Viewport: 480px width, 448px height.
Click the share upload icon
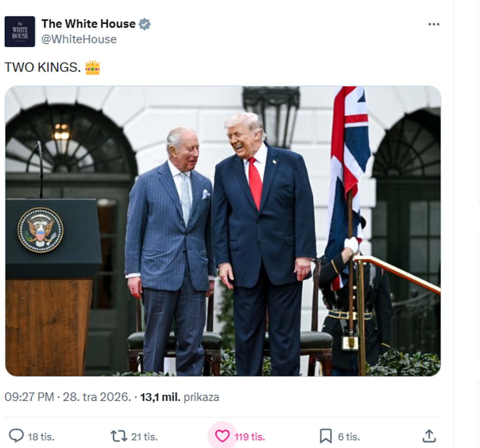(x=429, y=436)
